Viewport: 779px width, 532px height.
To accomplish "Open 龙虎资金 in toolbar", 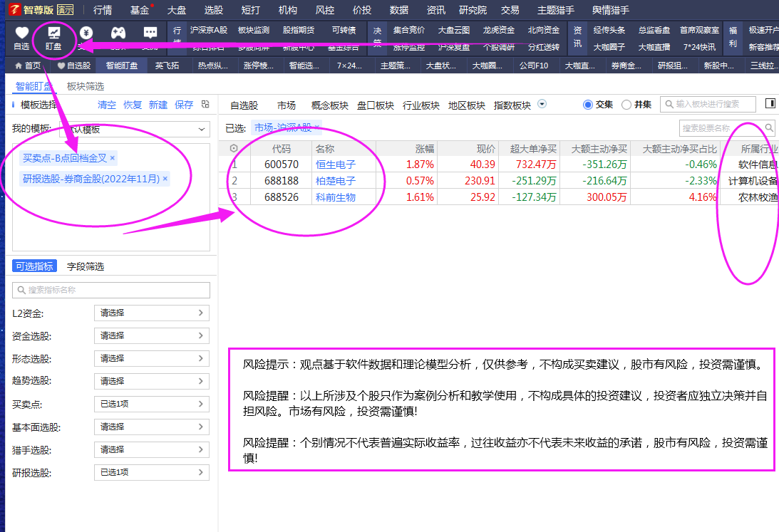I will pos(498,30).
